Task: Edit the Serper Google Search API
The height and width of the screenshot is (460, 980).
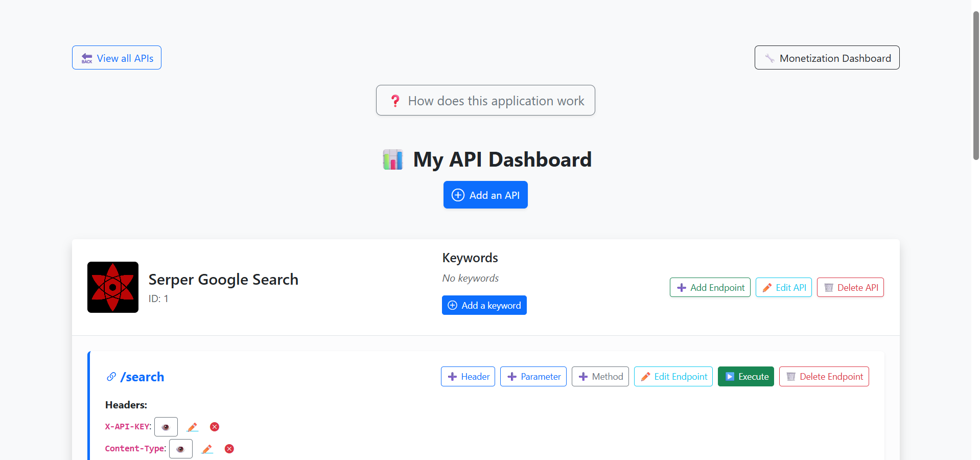Action: click(784, 287)
